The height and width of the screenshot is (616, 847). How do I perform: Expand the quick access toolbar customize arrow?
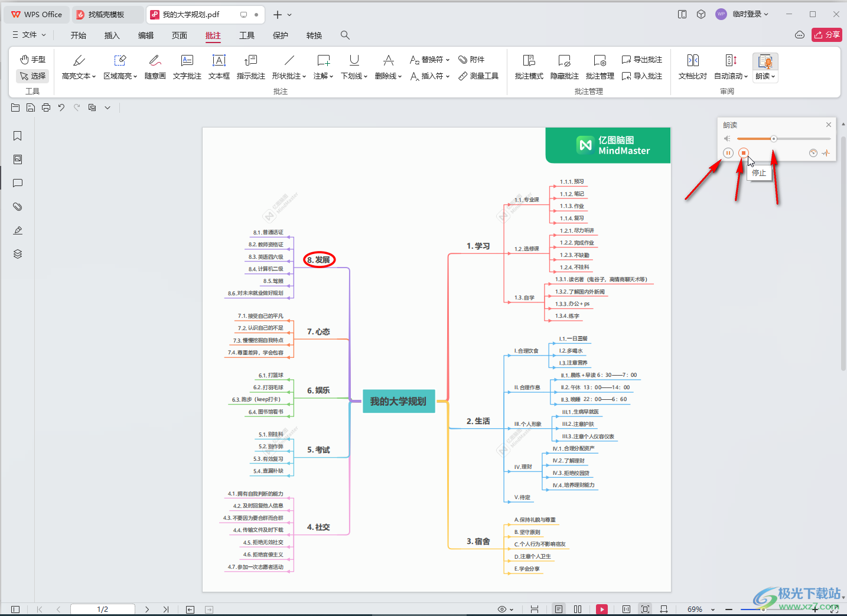[x=107, y=107]
